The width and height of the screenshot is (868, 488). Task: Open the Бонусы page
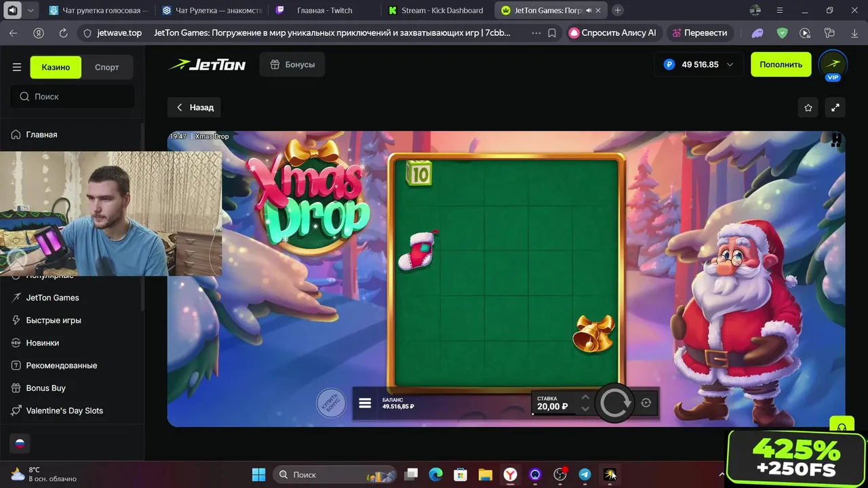point(292,64)
